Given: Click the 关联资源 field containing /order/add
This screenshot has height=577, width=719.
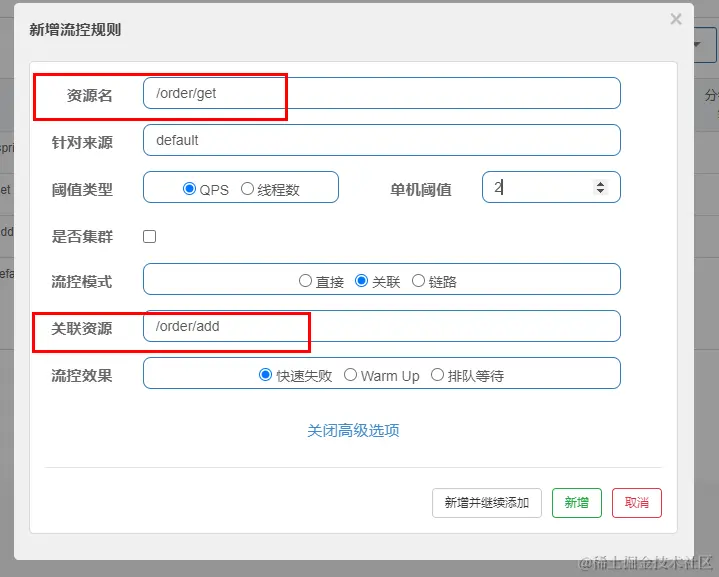Looking at the screenshot, I should (x=382, y=326).
